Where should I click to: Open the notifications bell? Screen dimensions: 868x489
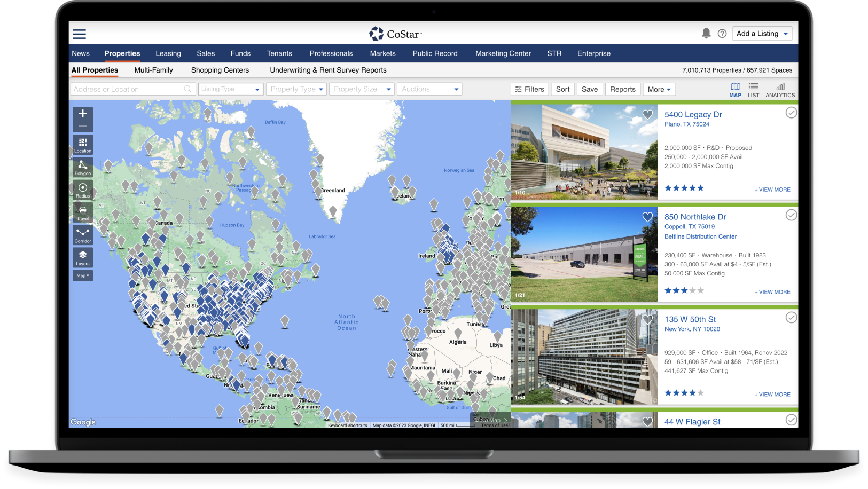(706, 34)
